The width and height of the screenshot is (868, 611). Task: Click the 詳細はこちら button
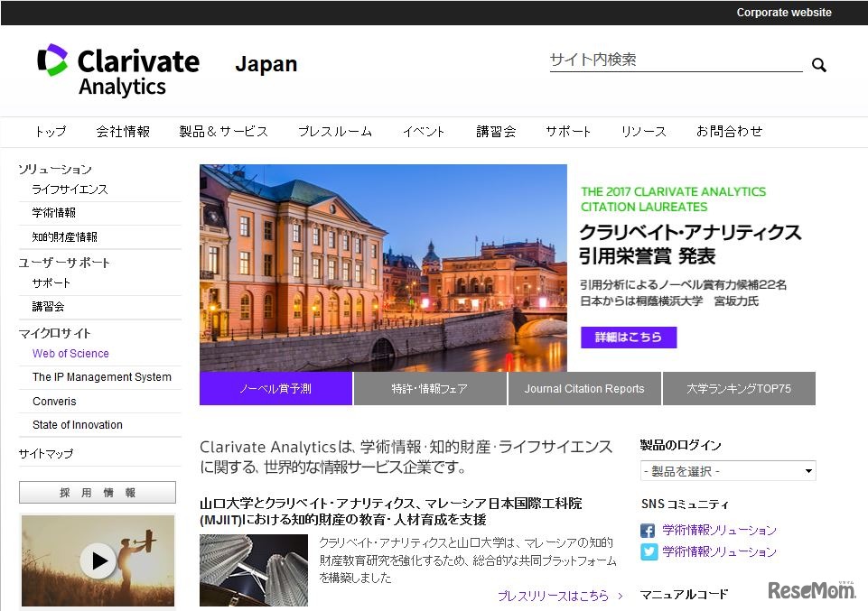[628, 337]
